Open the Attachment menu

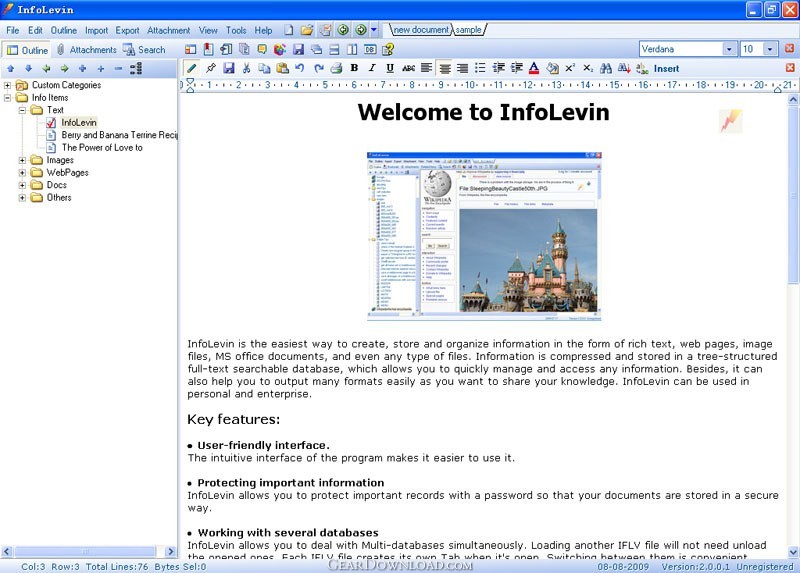pos(168,30)
